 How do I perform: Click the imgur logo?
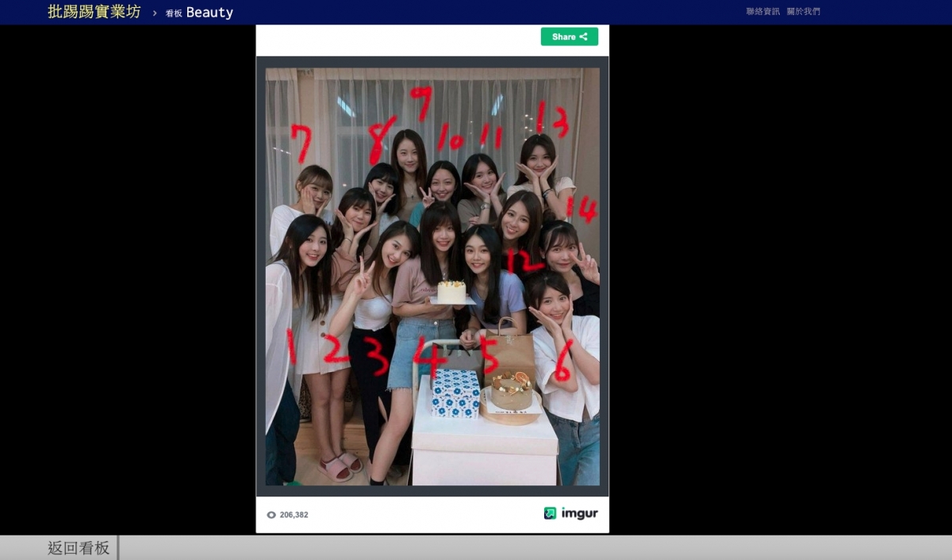pos(570,513)
